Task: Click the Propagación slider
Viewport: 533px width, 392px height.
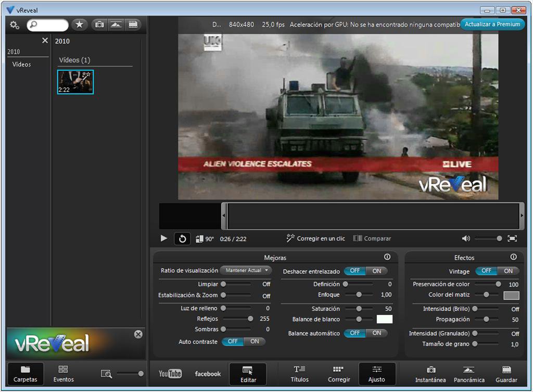Action: pyautogui.click(x=487, y=319)
